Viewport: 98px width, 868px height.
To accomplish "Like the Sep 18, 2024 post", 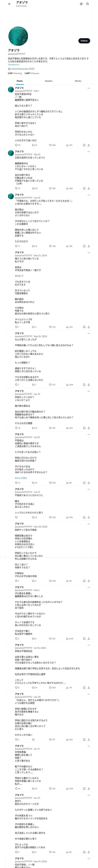I will coord(50,385).
